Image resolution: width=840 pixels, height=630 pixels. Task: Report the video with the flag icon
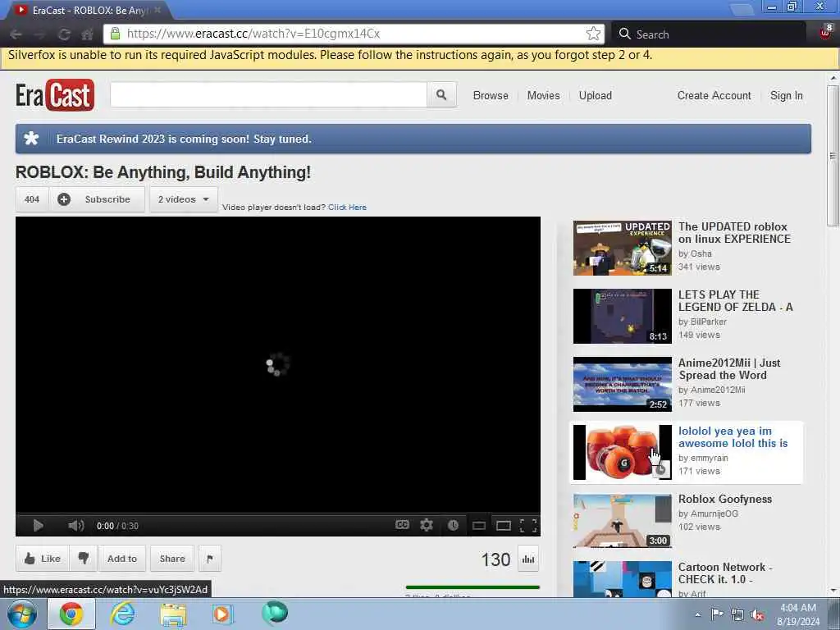point(209,559)
